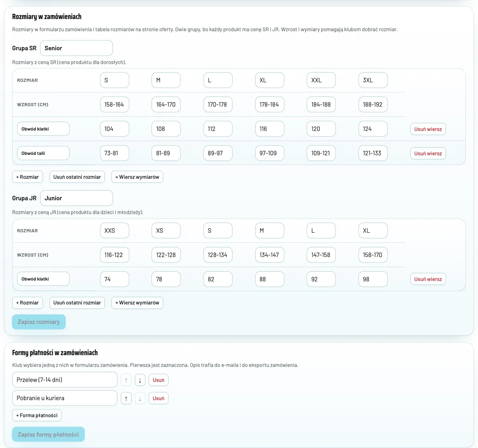Edit the 'Junior' group name field
478x448 pixels.
click(77, 198)
